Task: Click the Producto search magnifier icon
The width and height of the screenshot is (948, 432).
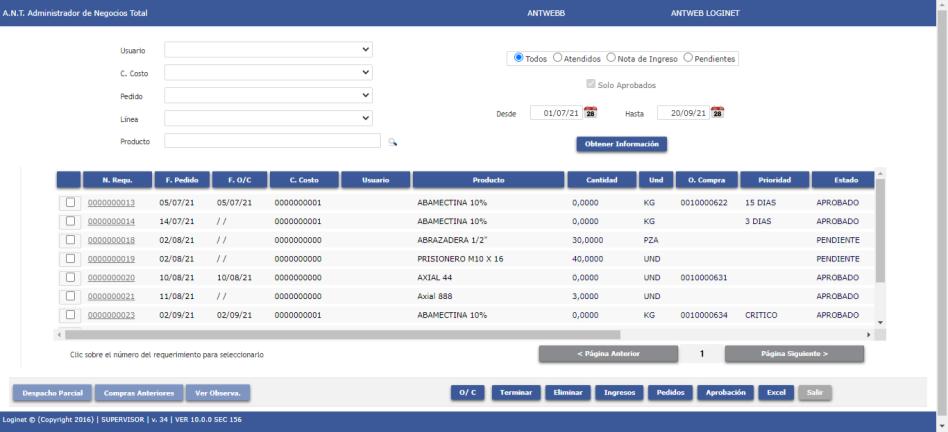Action: pos(393,142)
